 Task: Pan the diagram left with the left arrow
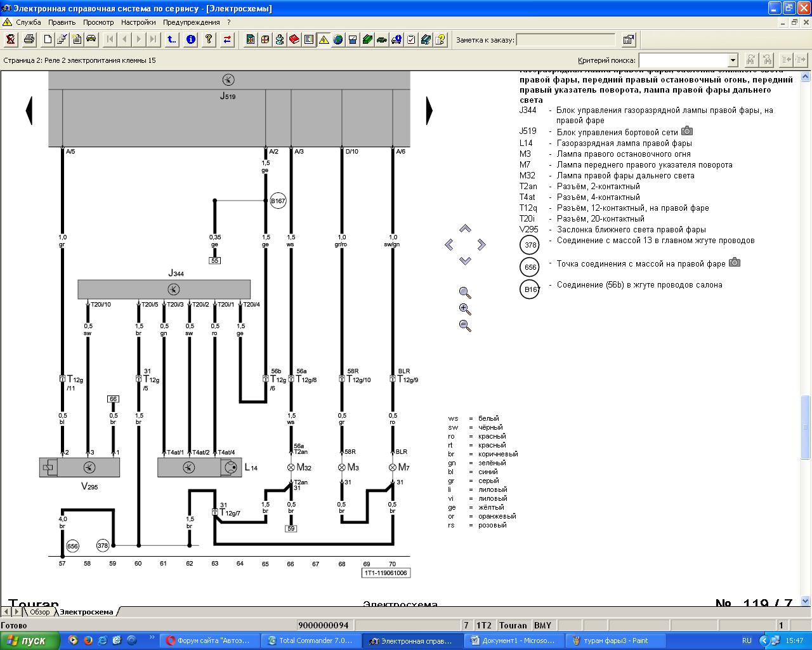[449, 244]
